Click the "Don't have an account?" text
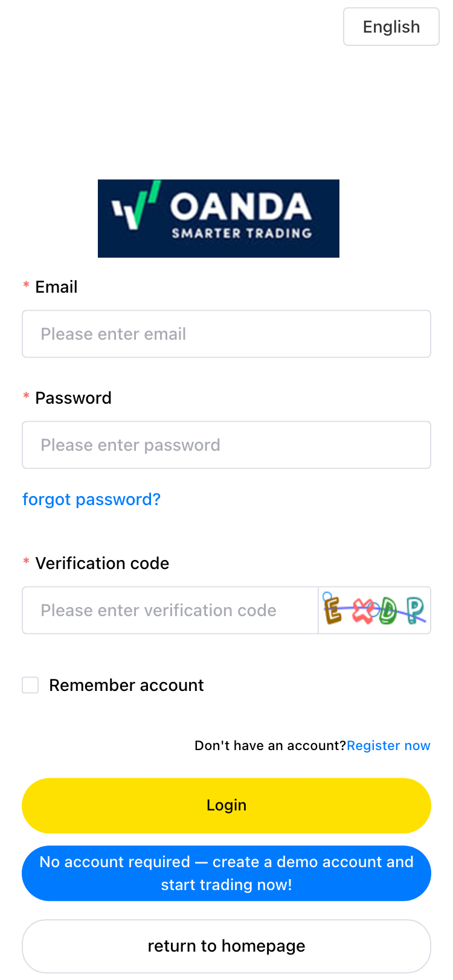 (x=270, y=746)
